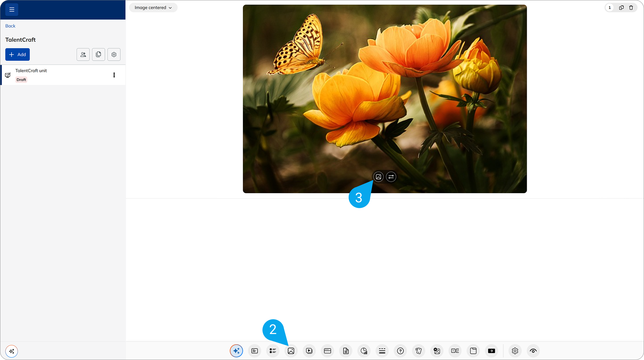Image resolution: width=644 pixels, height=360 pixels.
Task: Click the Add button to create content
Action: 17,54
